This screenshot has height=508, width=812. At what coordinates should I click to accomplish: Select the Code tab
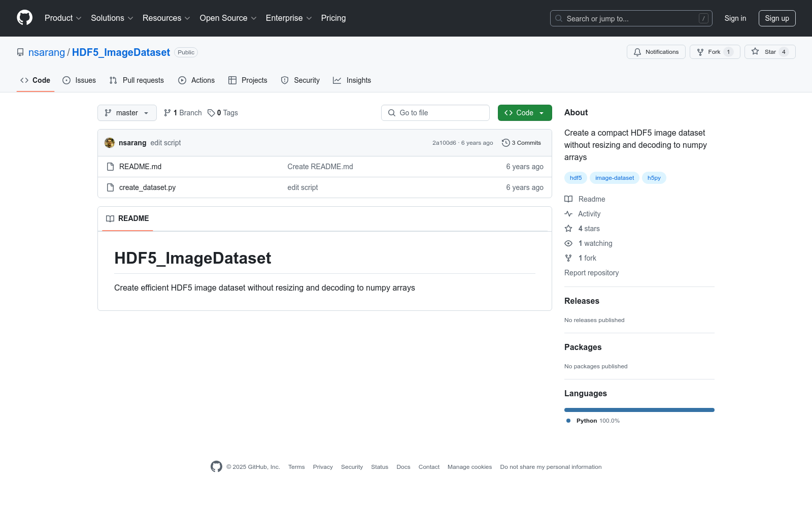point(36,80)
